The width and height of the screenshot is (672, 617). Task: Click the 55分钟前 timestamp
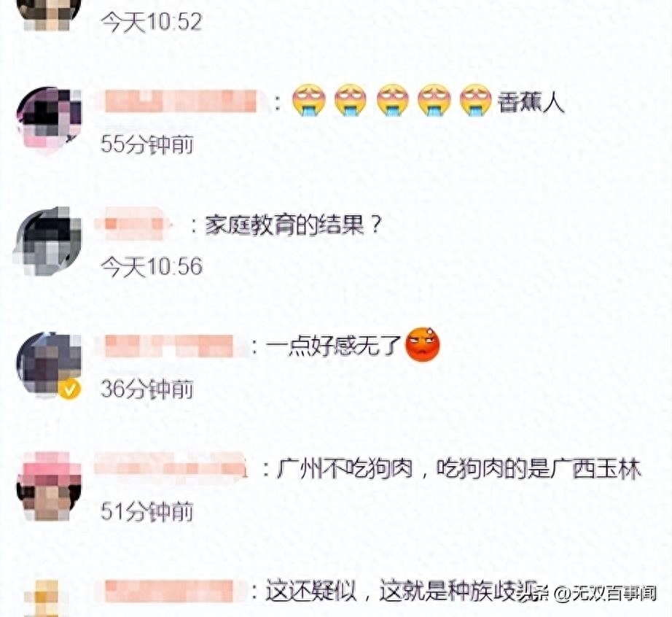tap(147, 144)
